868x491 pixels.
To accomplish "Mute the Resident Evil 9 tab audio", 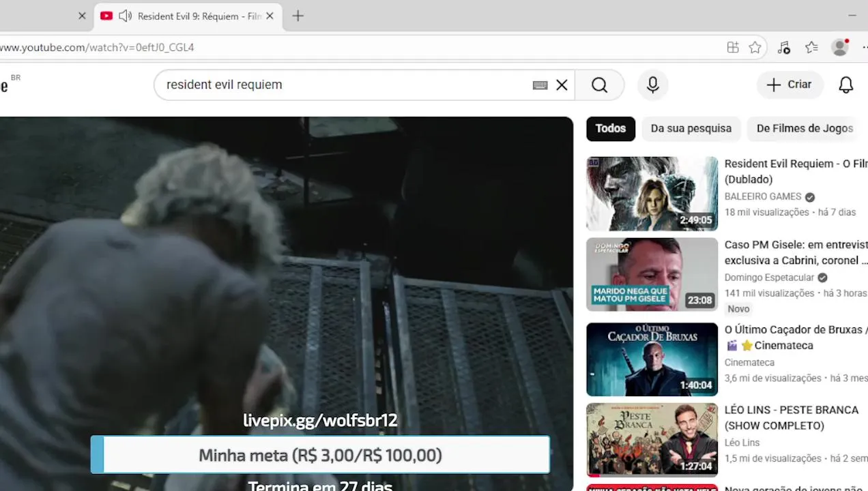I will (125, 16).
